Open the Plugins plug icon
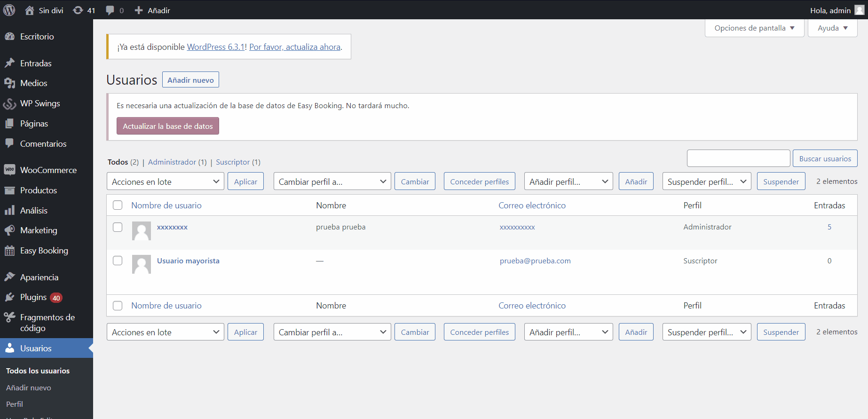 (x=9, y=297)
